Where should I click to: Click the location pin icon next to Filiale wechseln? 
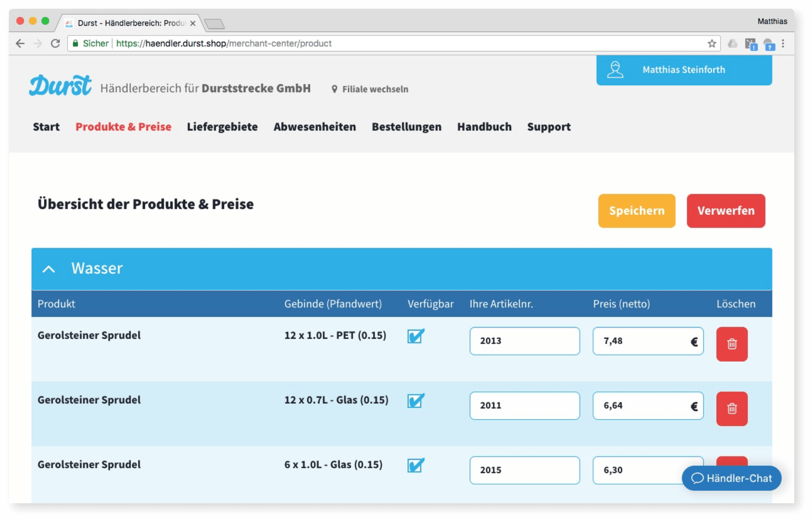click(x=334, y=89)
